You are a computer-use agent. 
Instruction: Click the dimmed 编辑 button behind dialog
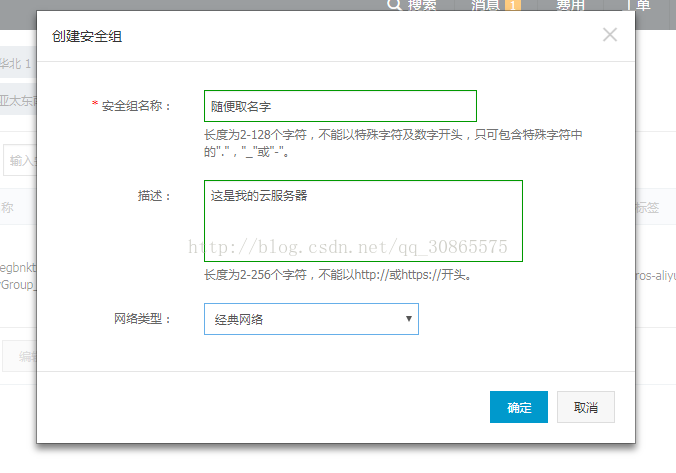pos(19,356)
